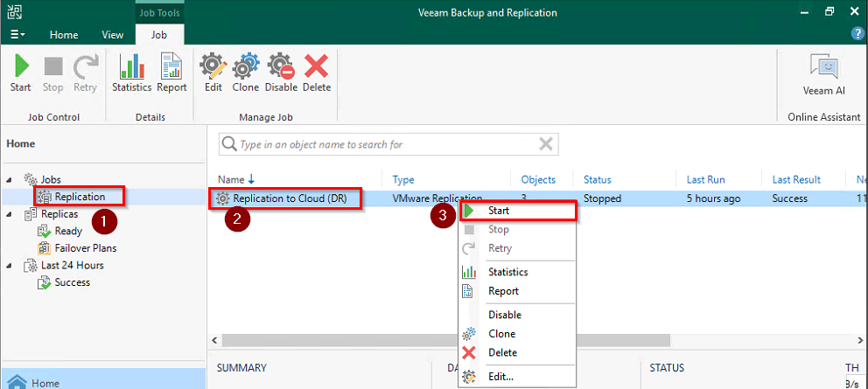Screen dimensions: 868x389
Task: Click the Start button in the ribbon
Action: (x=20, y=73)
